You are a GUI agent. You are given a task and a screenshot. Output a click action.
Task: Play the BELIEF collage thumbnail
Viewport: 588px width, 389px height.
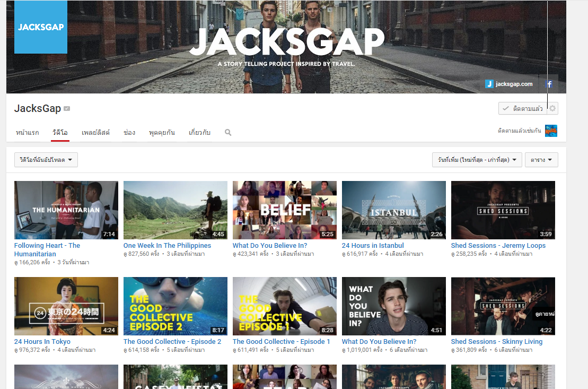tap(285, 210)
